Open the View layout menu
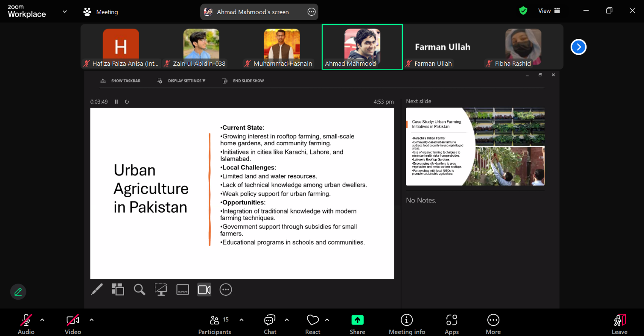This screenshot has width=644, height=336. pyautogui.click(x=549, y=11)
